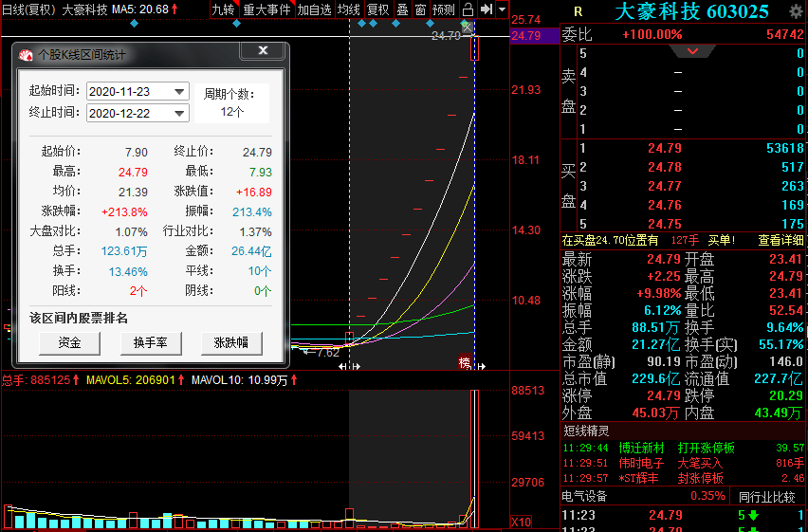
Task: Click the 资金 ranking button
Action: (69, 343)
